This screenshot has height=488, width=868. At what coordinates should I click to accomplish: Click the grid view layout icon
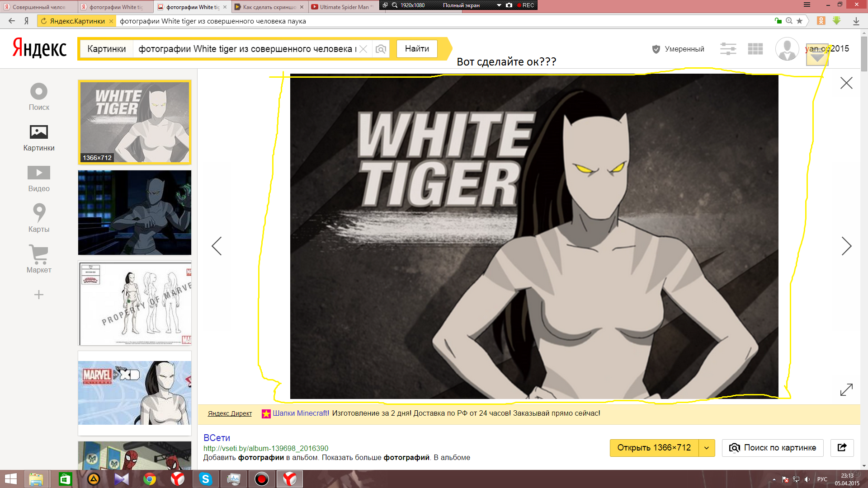pyautogui.click(x=755, y=49)
